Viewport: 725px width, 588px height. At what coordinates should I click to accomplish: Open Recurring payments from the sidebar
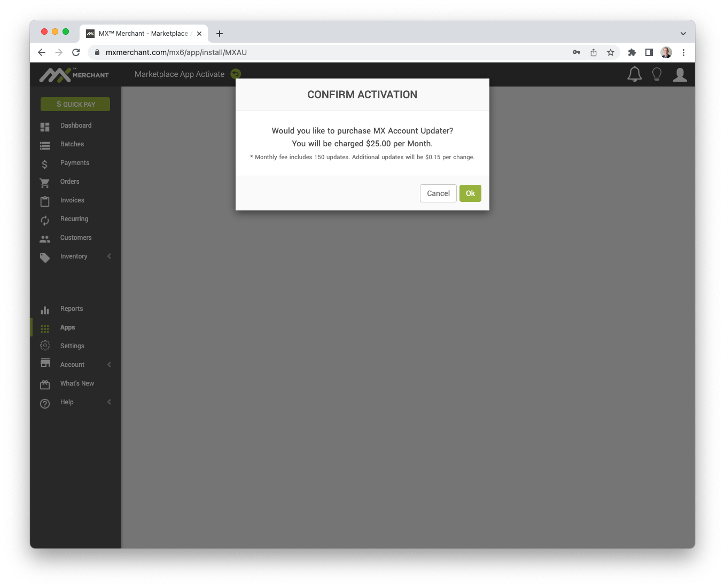click(74, 219)
